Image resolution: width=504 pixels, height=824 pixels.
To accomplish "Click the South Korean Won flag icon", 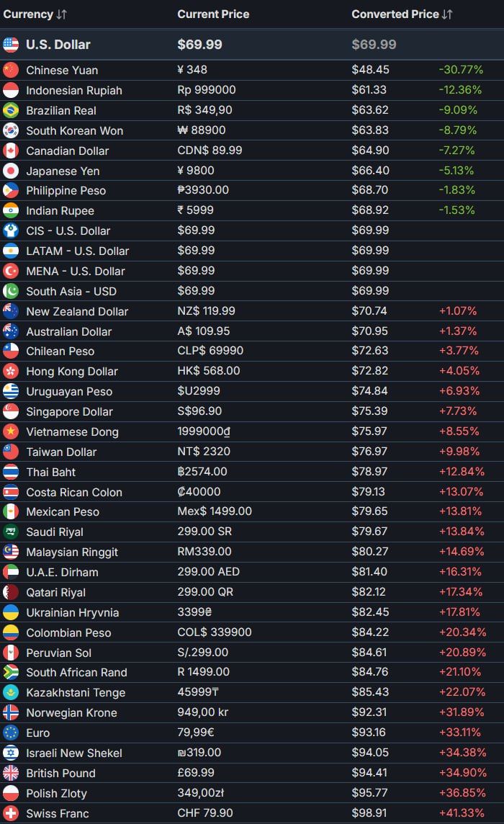I will (x=11, y=130).
